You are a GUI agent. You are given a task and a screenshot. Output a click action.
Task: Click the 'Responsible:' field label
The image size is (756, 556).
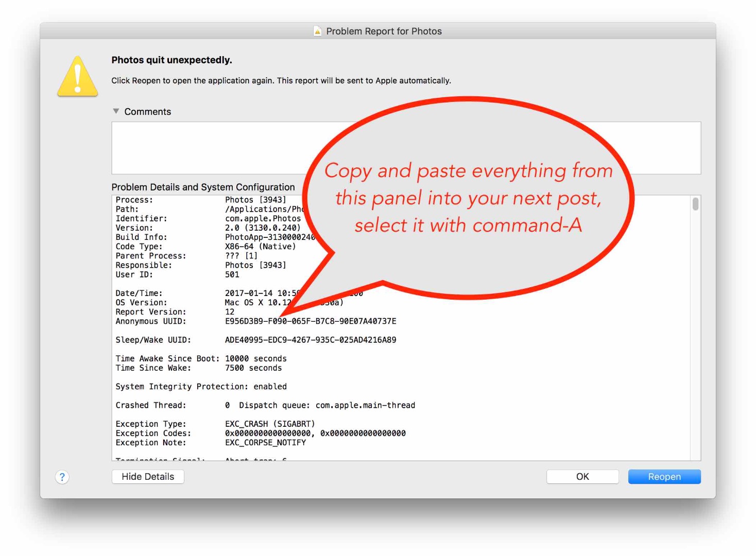click(x=143, y=265)
